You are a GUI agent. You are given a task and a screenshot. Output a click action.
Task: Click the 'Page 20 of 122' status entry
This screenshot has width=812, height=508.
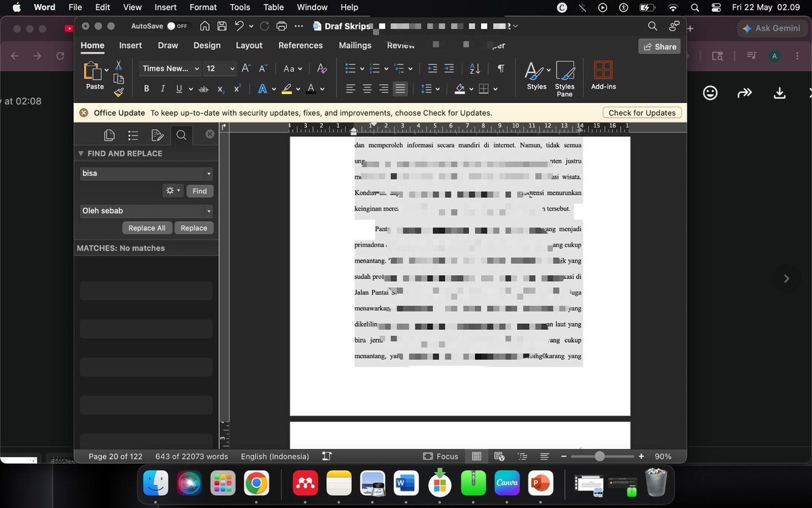click(x=116, y=457)
